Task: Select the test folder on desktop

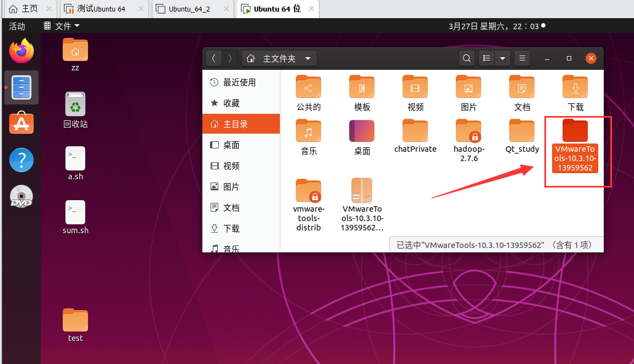Action: [75, 326]
